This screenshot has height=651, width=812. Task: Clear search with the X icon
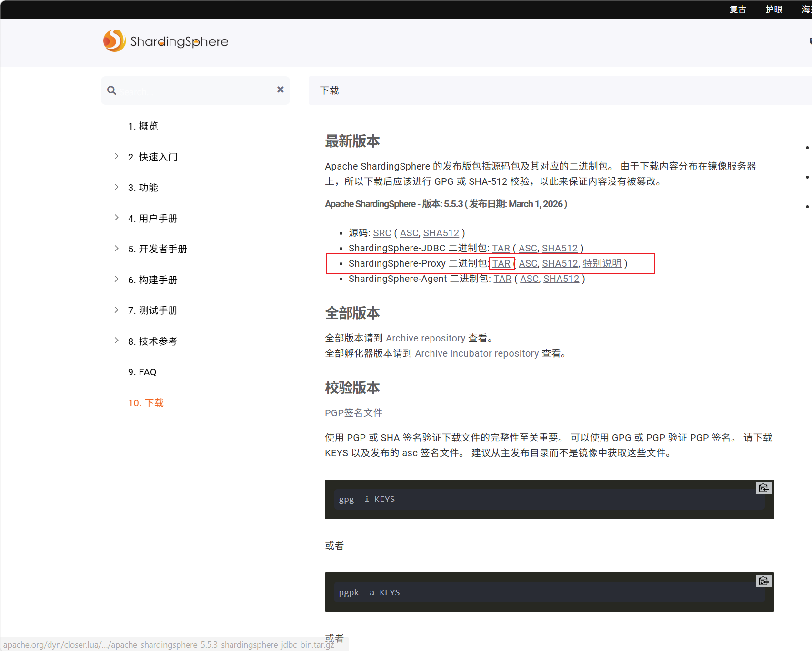[x=281, y=90]
